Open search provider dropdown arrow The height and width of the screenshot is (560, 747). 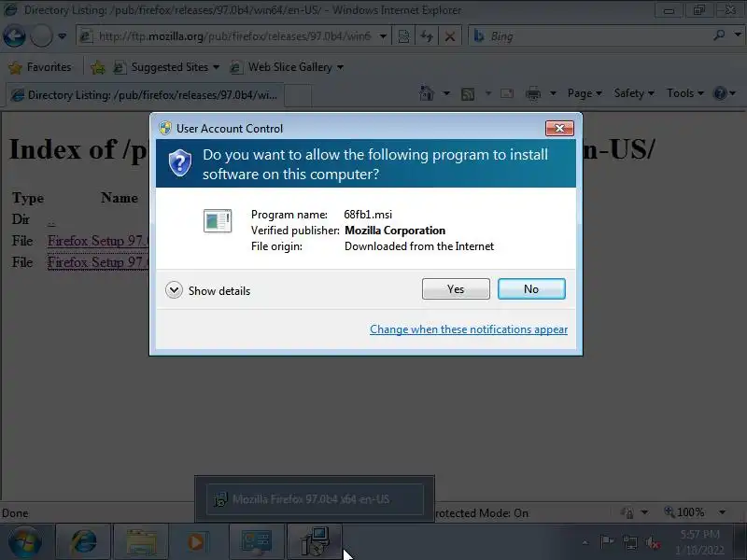tap(738, 35)
